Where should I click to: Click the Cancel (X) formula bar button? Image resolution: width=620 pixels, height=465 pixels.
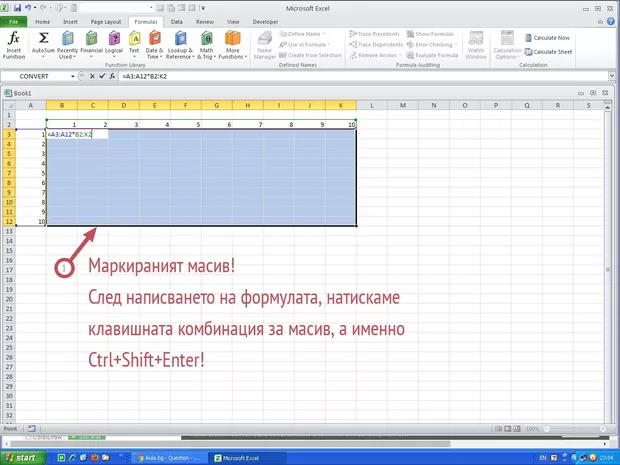[x=92, y=76]
